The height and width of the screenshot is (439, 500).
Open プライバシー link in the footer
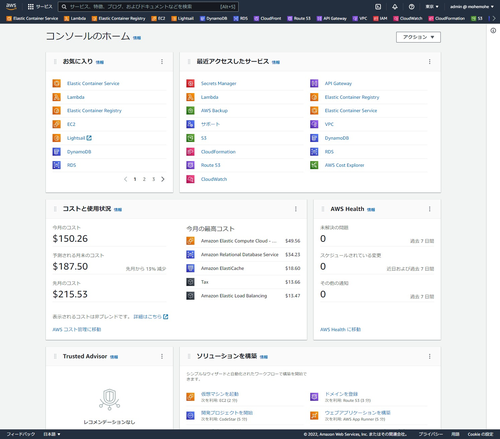(x=431, y=434)
